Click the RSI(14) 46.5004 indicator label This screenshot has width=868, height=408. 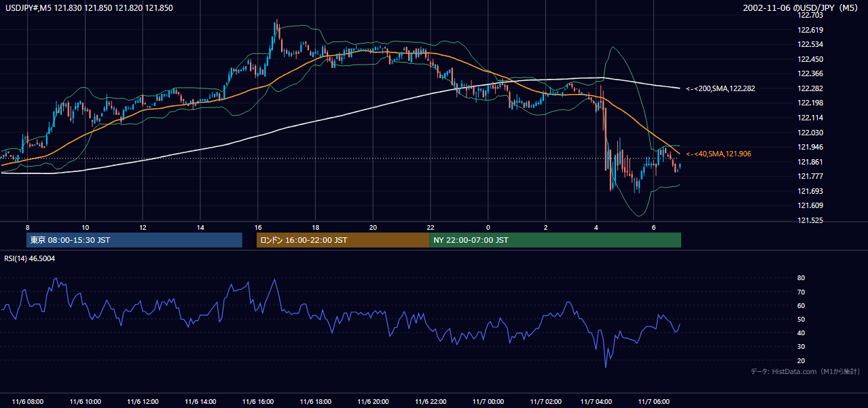click(30, 258)
